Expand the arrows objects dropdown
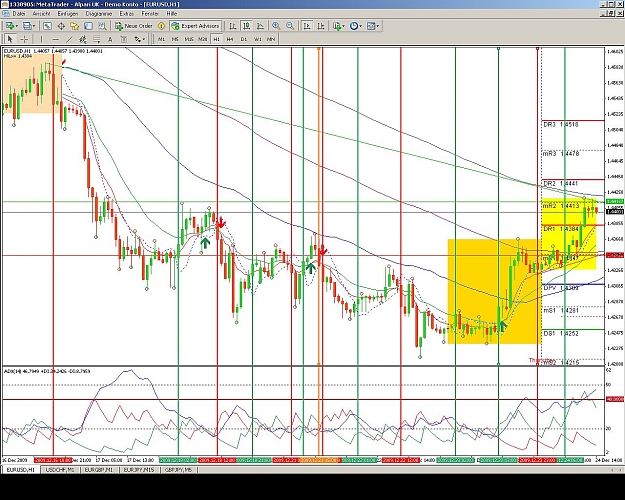The width and height of the screenshot is (625, 500). click(x=143, y=39)
